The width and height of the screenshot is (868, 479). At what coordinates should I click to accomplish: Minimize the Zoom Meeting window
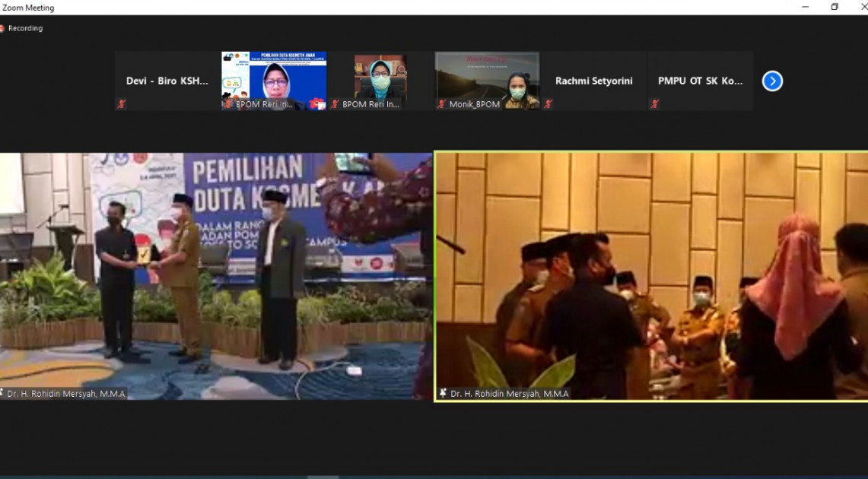(x=805, y=7)
